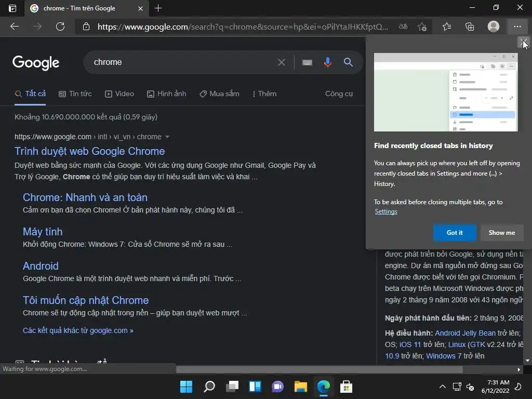Open Widgets from the taskbar
Screen dimensions: 532x399
255,387
